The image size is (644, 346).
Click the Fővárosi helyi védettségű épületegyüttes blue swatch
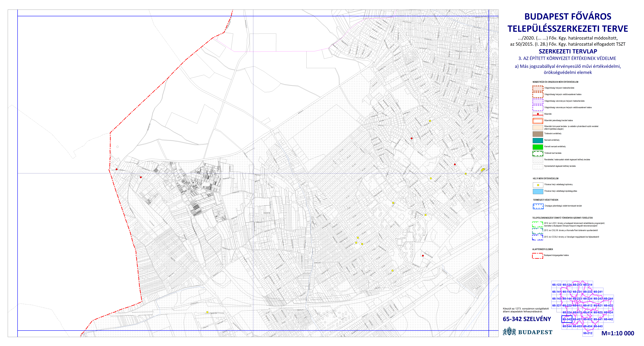538,191
